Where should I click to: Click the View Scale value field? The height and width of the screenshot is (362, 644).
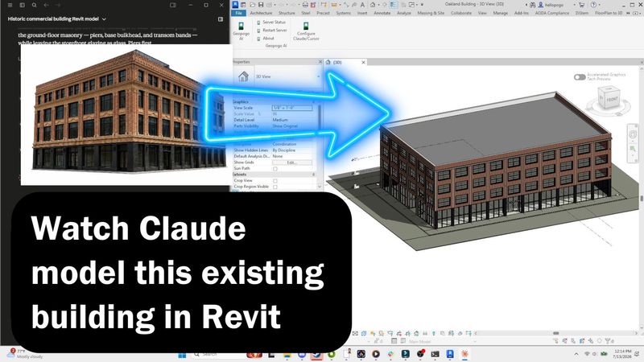click(292, 108)
